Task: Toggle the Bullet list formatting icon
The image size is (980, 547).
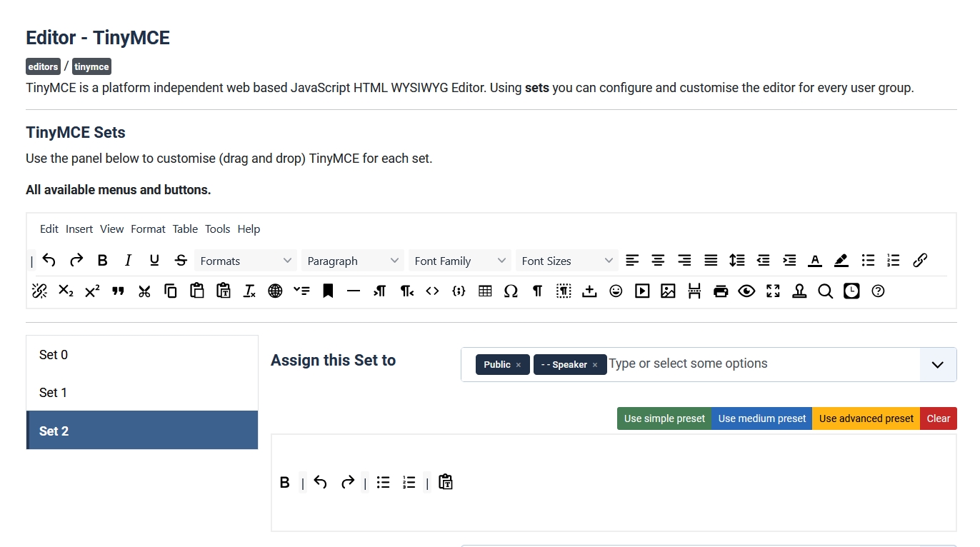Action: point(868,260)
